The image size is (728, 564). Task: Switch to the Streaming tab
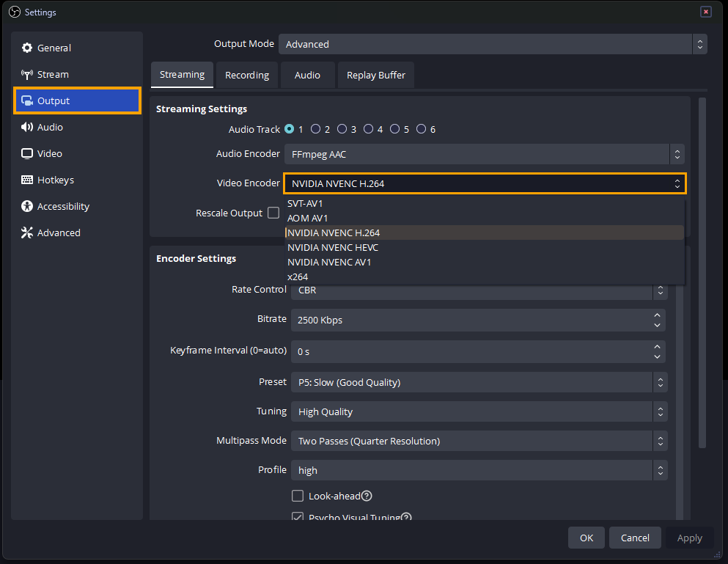click(182, 75)
